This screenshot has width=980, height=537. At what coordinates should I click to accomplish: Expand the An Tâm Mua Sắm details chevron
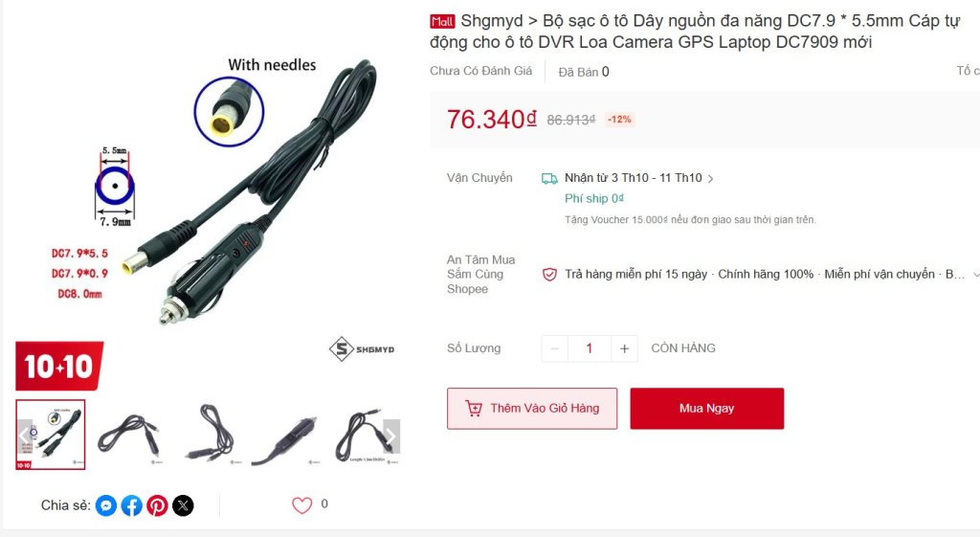click(x=976, y=275)
